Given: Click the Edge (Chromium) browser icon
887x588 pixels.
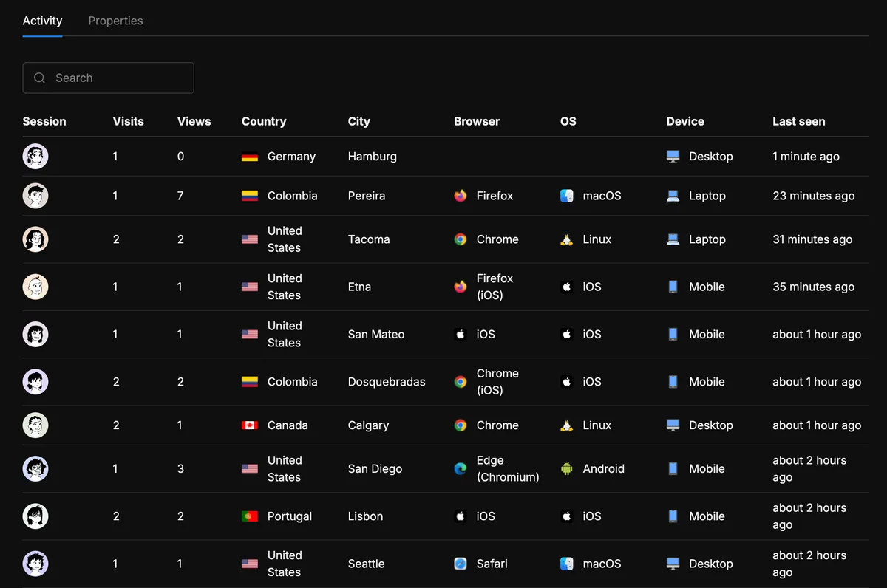Looking at the screenshot, I should (x=461, y=468).
